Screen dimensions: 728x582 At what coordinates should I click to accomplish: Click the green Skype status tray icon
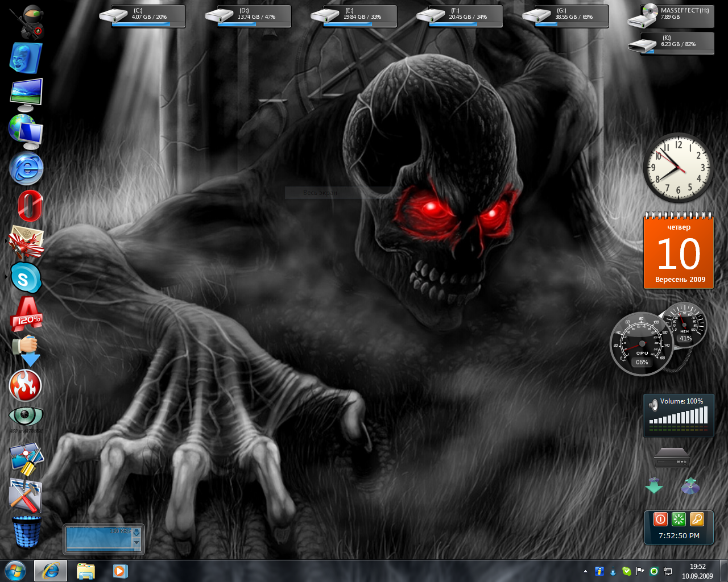tap(627, 571)
